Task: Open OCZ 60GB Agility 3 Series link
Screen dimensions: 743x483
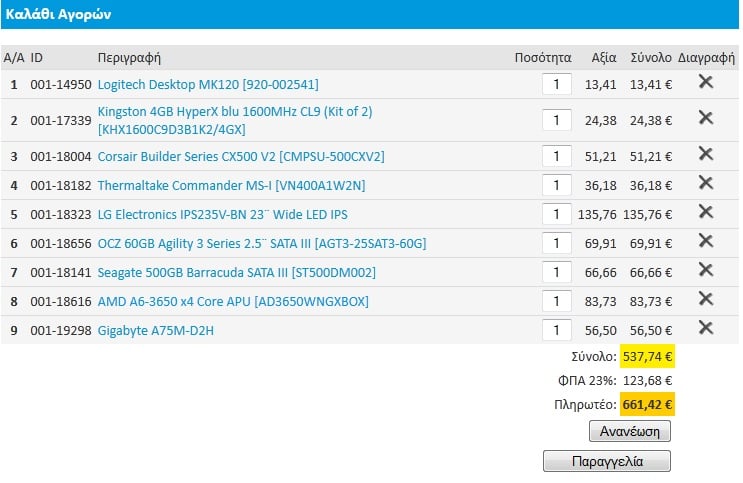Action: tap(262, 244)
